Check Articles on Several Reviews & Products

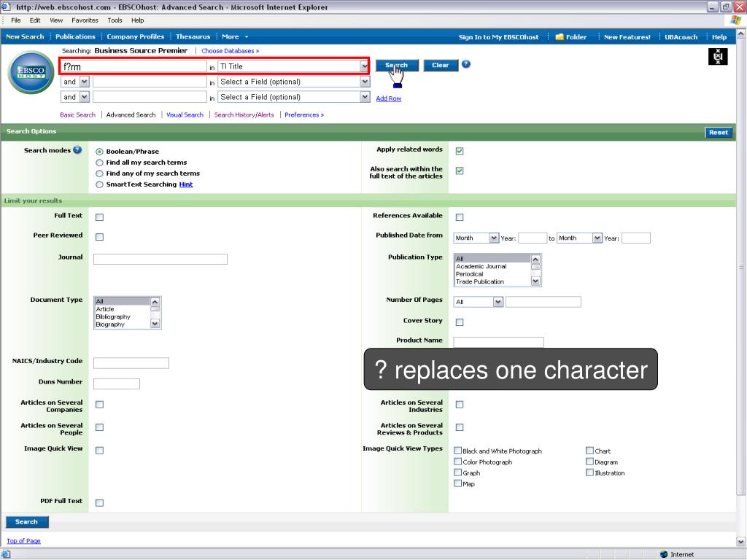[460, 427]
